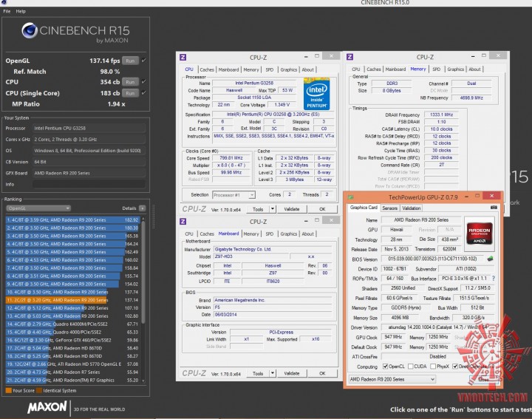
Task: Switch to the Sensors tab in GPU-Z
Action: tap(389, 208)
